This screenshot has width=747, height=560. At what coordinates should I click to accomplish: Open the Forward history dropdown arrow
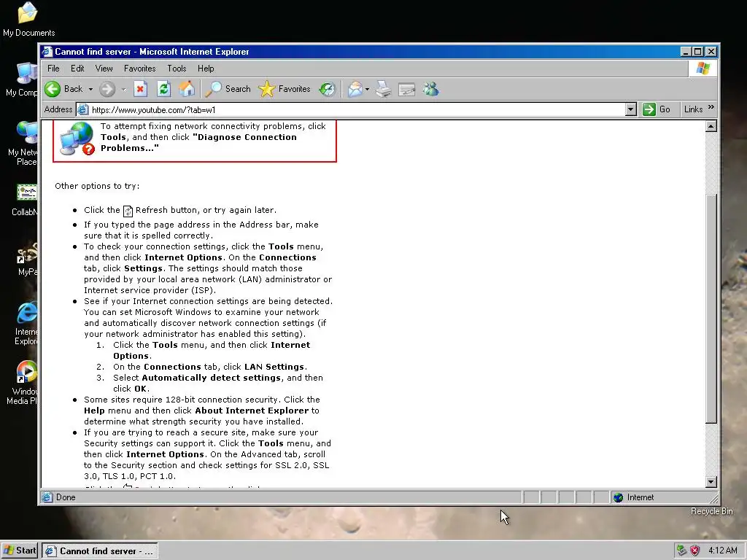point(123,89)
